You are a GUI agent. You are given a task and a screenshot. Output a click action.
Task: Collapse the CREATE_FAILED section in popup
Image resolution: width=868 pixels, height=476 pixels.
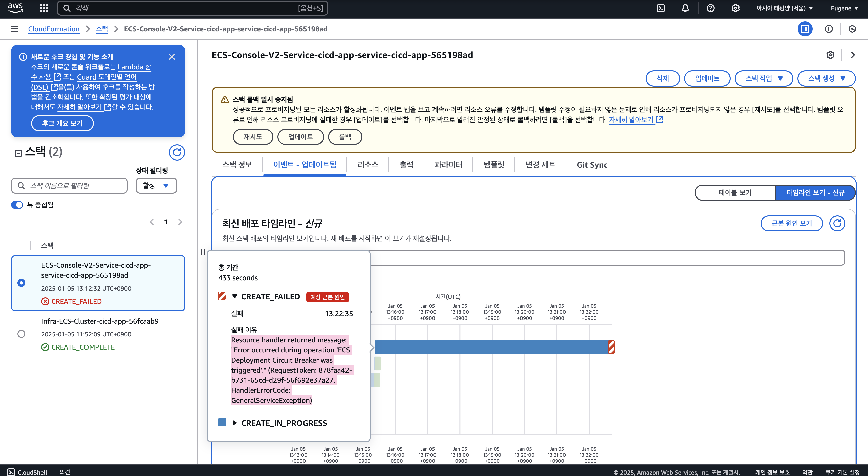coord(235,296)
